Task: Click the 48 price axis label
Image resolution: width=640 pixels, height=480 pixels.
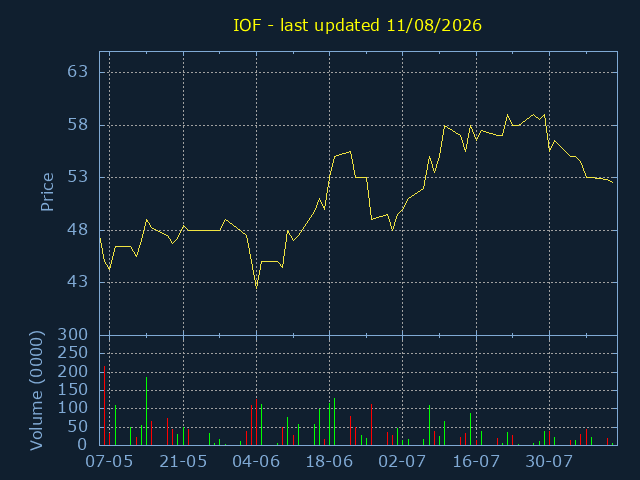Action: click(x=78, y=230)
